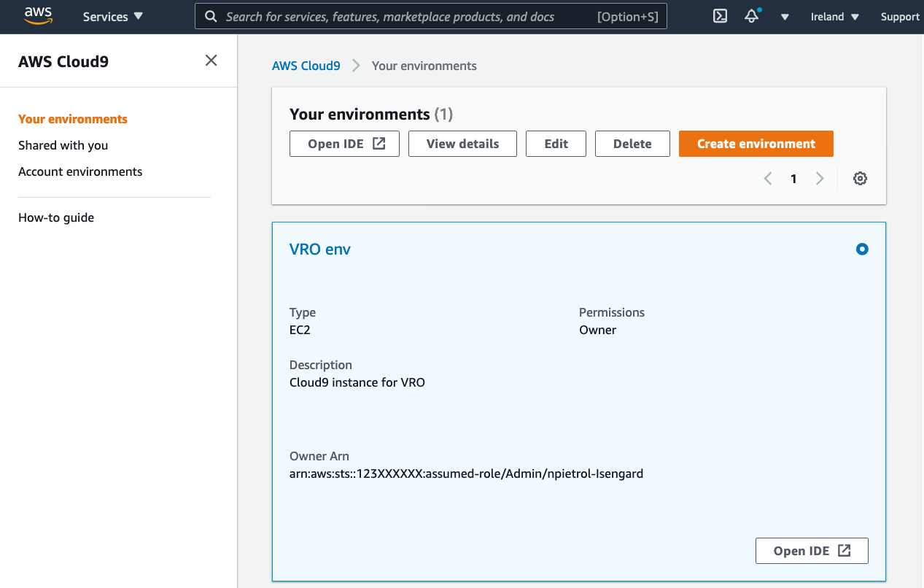Screen dimensions: 924x588
Task: Click the 'Cloud9 instance for VRO' description
Action: 357,382
